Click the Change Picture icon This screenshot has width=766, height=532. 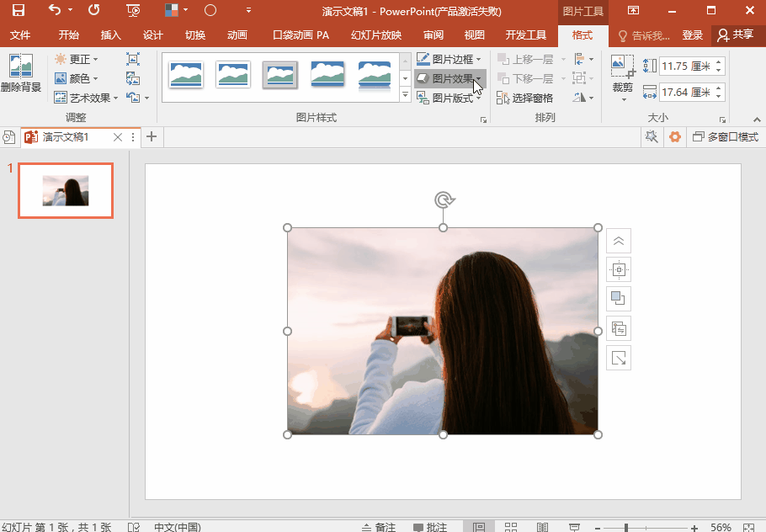tap(133, 78)
